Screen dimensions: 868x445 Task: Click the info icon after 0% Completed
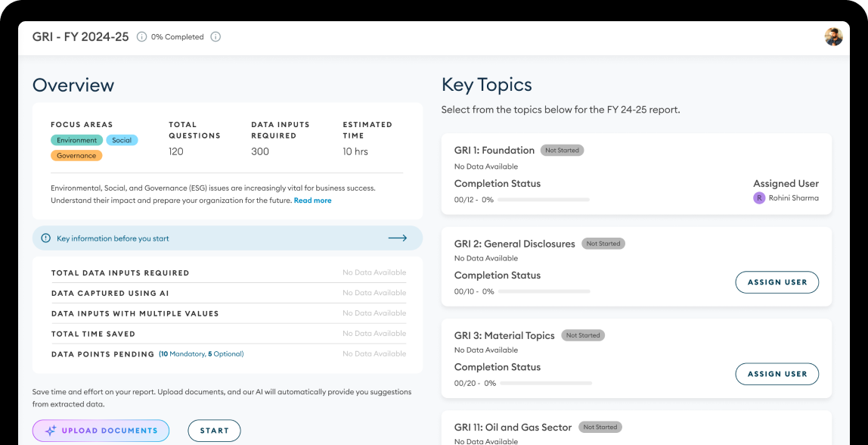[215, 37]
